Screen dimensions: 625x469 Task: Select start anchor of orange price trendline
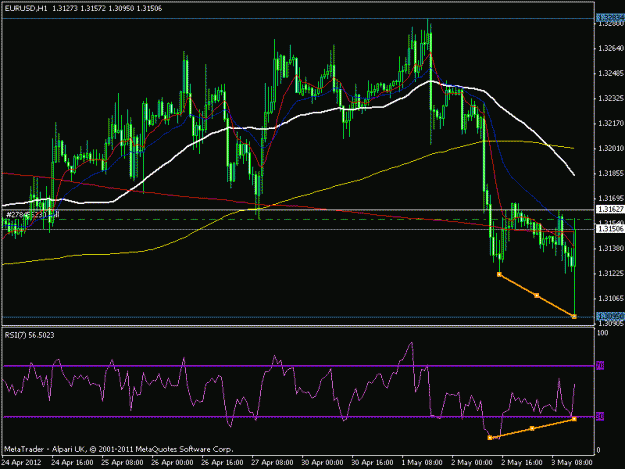click(x=499, y=274)
